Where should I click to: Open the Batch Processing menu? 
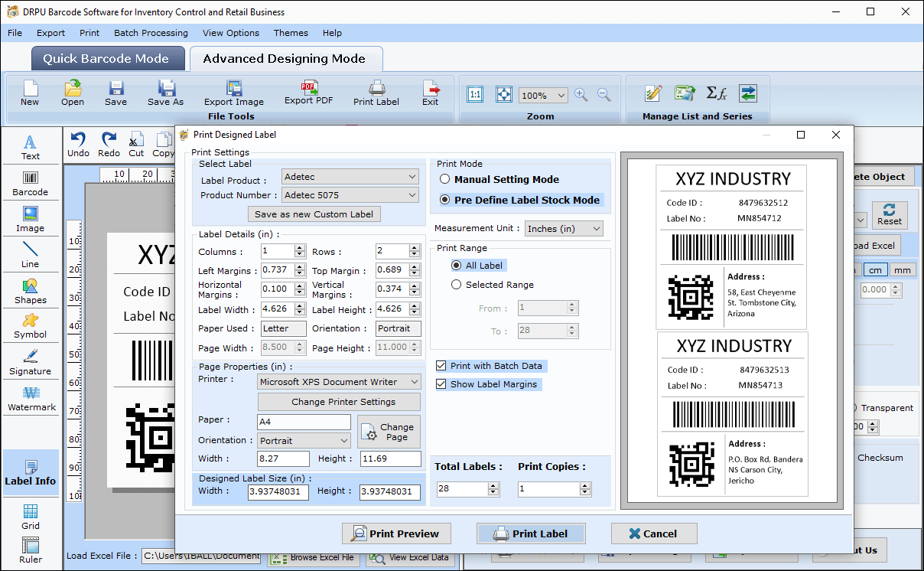click(x=151, y=33)
